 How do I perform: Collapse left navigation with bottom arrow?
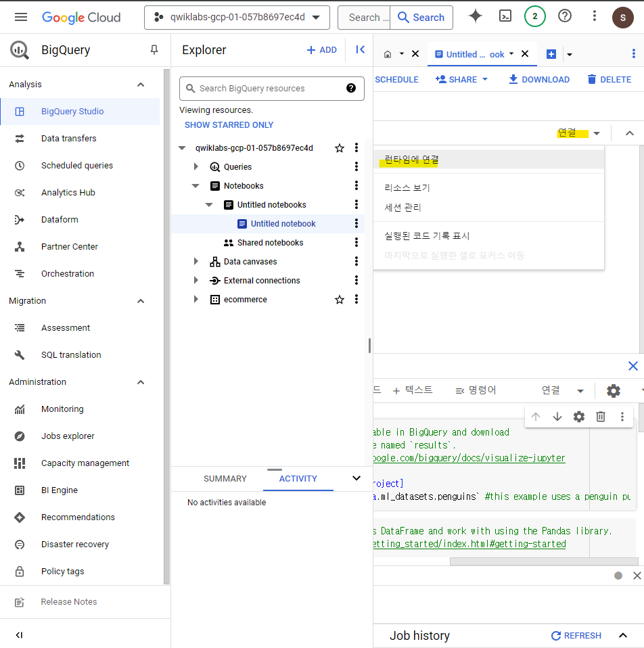click(19, 635)
